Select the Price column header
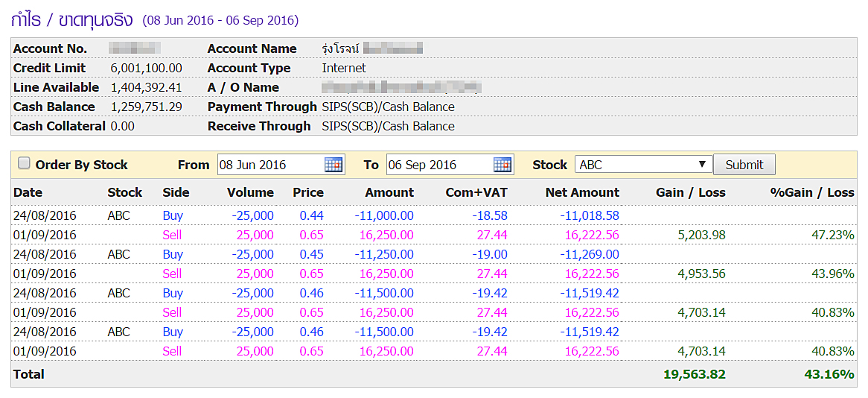Image resolution: width=868 pixels, height=398 pixels. click(x=308, y=192)
